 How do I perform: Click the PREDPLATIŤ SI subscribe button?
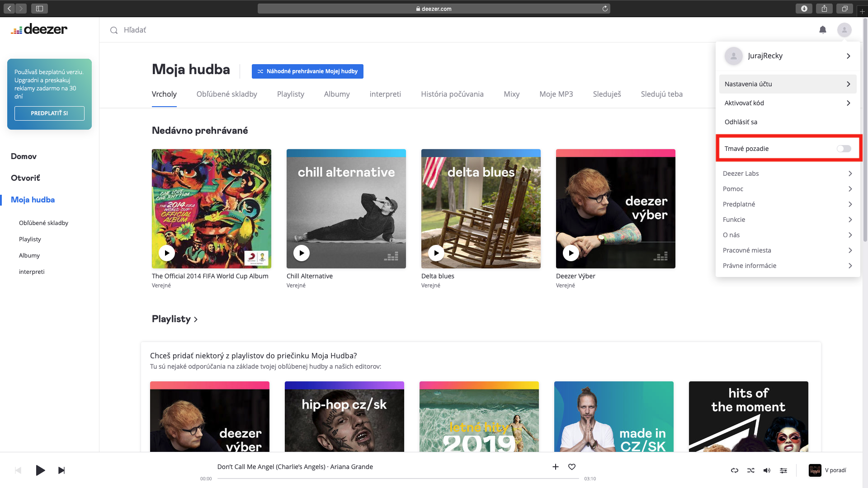point(49,113)
